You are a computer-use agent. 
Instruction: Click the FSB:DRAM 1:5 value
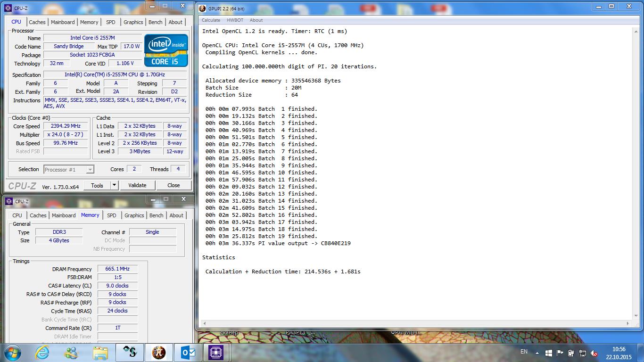117,277
